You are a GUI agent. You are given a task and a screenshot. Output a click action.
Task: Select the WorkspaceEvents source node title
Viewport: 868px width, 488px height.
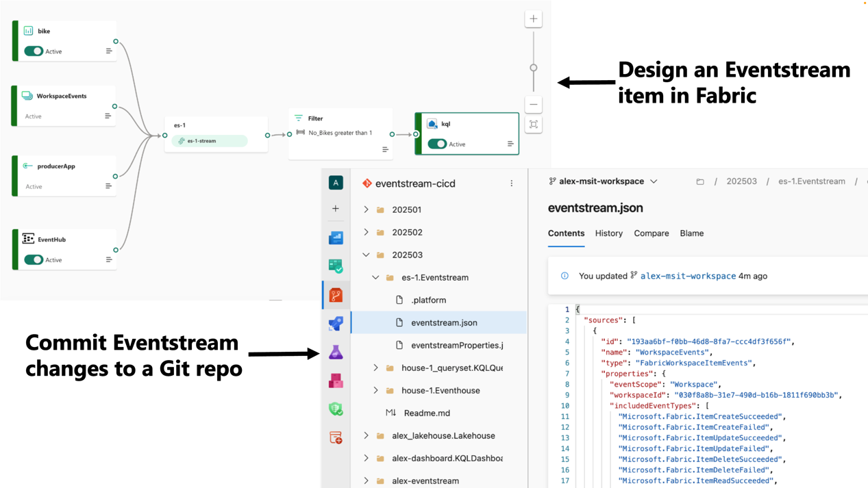[x=62, y=96]
